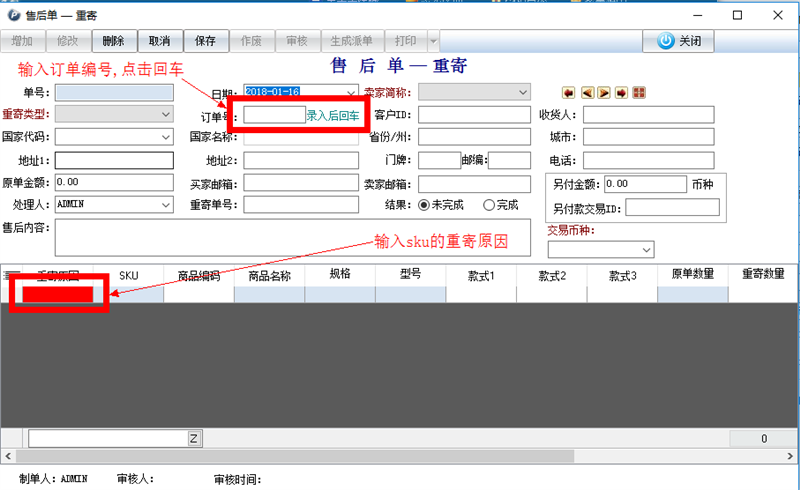
Task: Jump to the last record arrow icon
Action: (x=621, y=93)
